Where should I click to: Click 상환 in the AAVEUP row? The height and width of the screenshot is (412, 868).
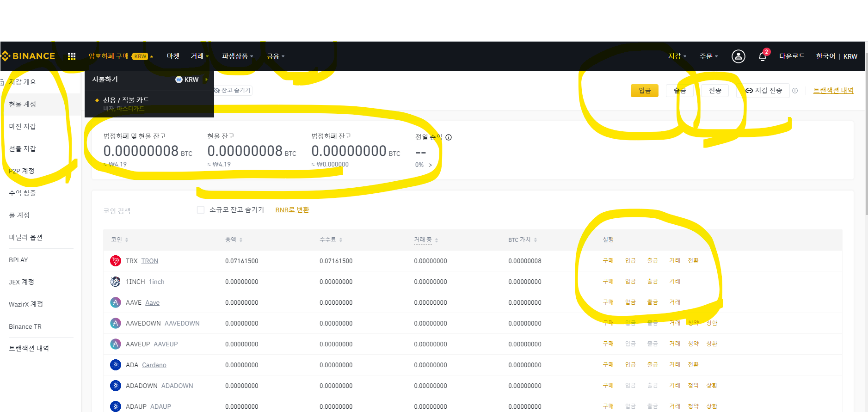(x=712, y=344)
